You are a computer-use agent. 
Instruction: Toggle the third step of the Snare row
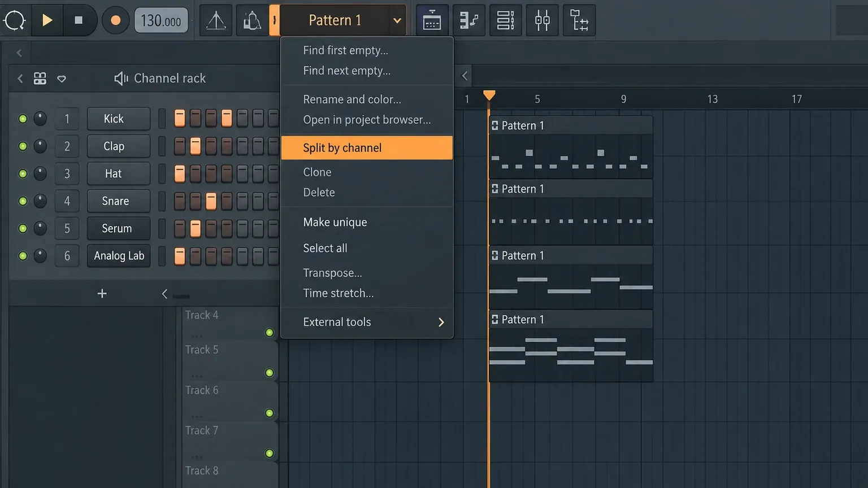tap(211, 201)
